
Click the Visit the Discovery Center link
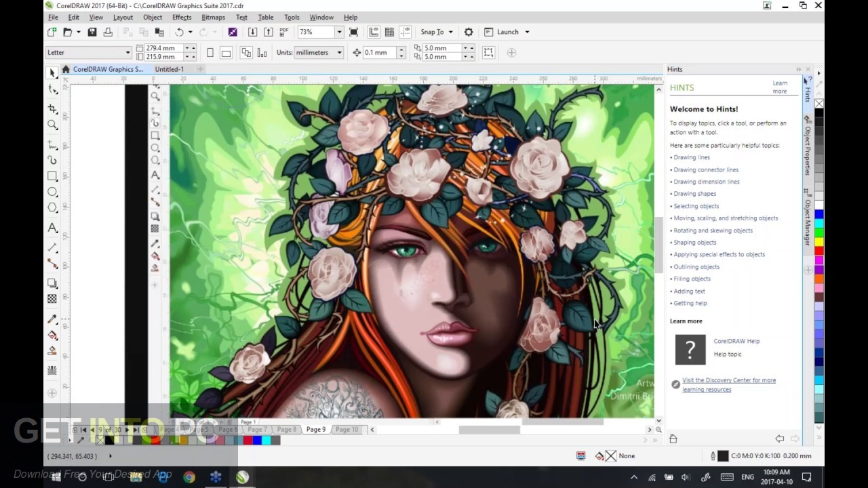(x=729, y=385)
